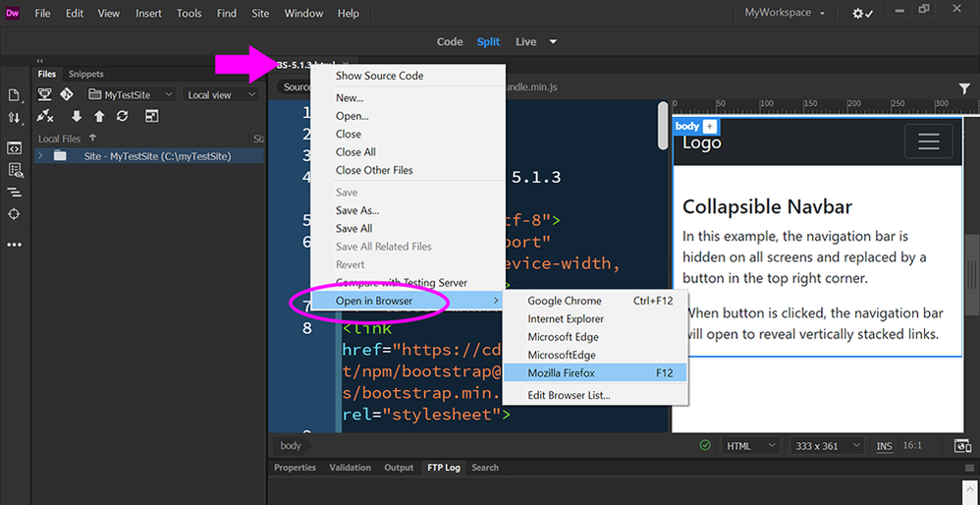This screenshot has height=505, width=980.
Task: Toggle the INS insert mode indicator
Action: pos(885,446)
